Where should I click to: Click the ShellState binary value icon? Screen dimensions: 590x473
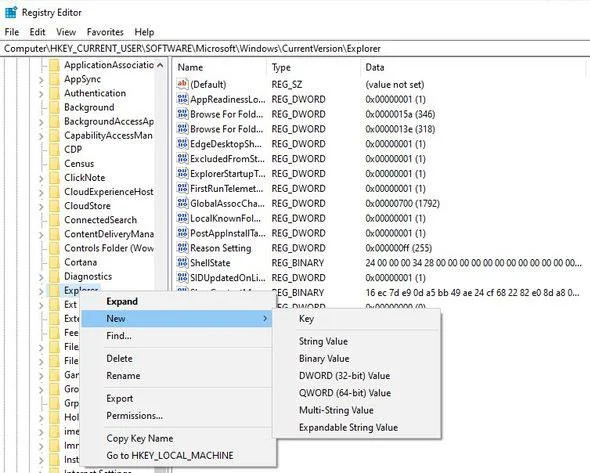pyautogui.click(x=182, y=262)
